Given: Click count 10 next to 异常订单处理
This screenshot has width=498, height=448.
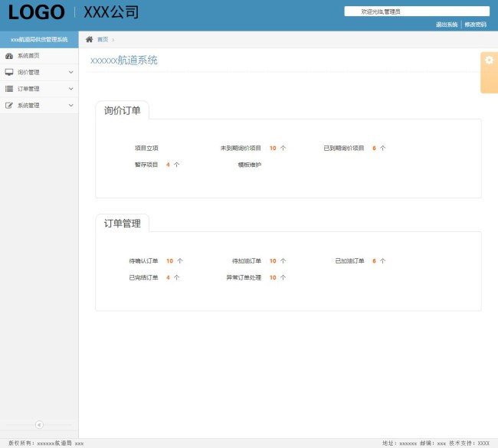Looking at the screenshot, I should [273, 277].
